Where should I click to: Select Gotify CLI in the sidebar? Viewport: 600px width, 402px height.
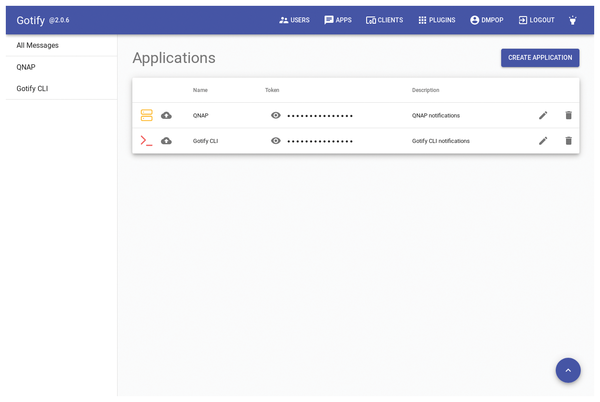point(61,88)
